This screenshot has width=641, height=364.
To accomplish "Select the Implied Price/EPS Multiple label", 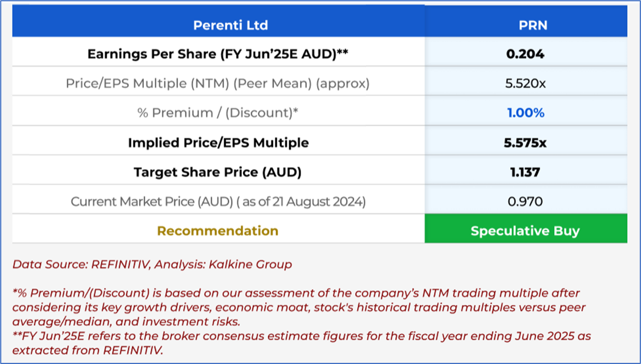I will pyautogui.click(x=218, y=142).
